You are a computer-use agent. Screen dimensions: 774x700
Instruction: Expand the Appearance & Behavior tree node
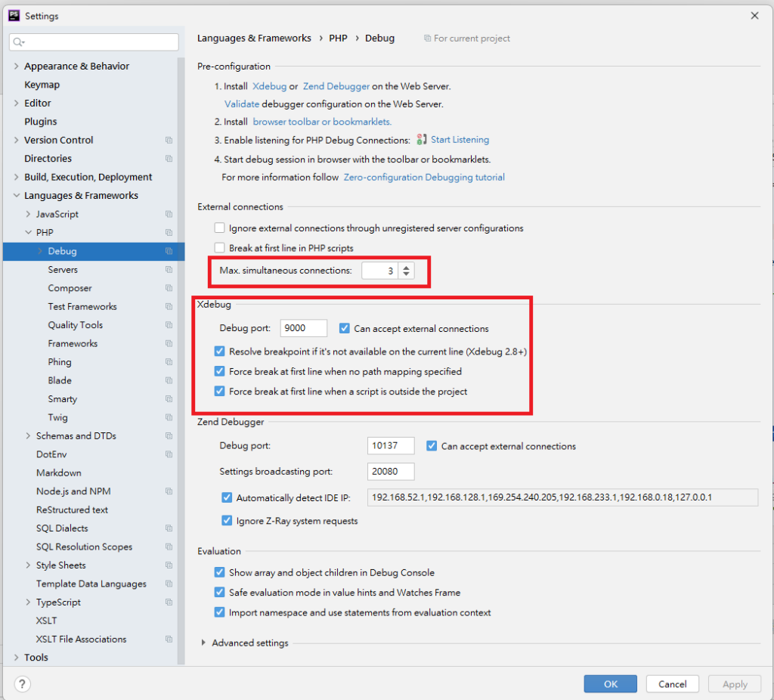(x=17, y=67)
